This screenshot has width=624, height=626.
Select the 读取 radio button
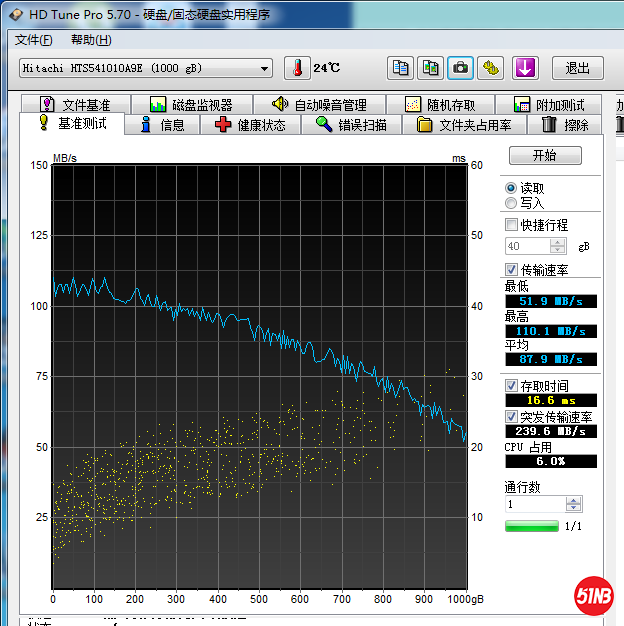pos(511,188)
